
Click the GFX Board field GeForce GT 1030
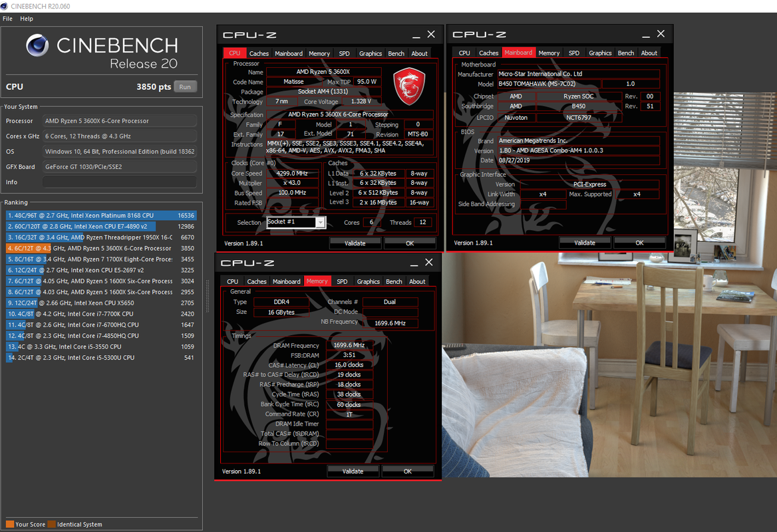point(120,167)
